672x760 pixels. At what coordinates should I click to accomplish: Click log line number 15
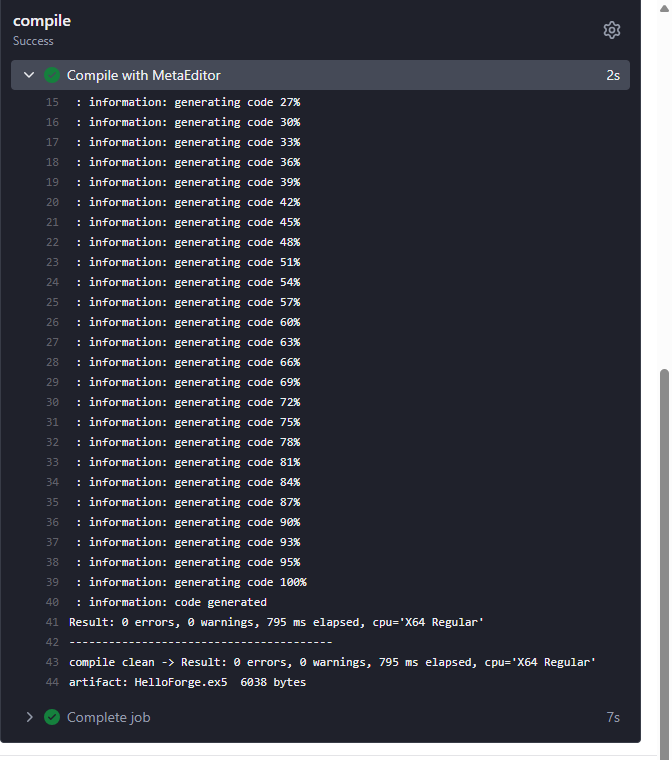click(52, 102)
